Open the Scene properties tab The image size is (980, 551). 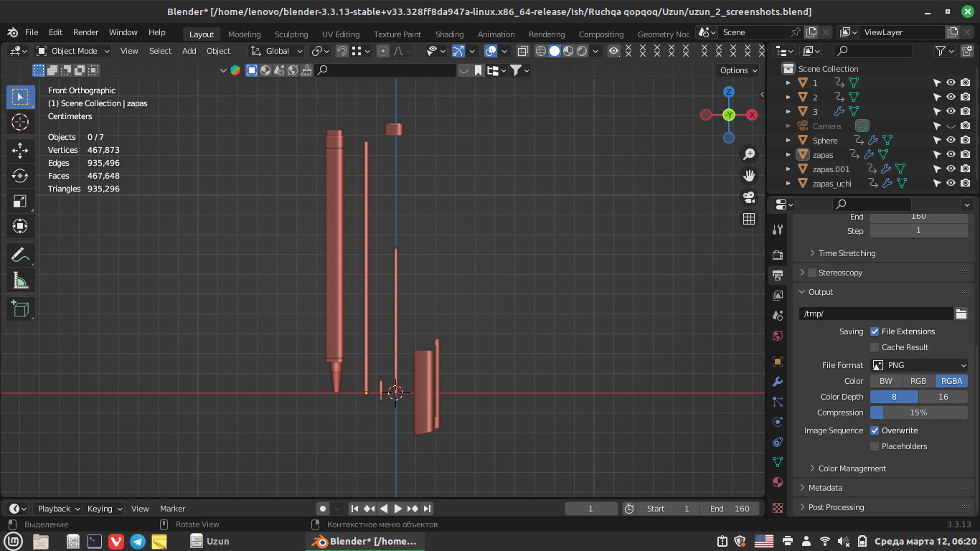pyautogui.click(x=778, y=316)
